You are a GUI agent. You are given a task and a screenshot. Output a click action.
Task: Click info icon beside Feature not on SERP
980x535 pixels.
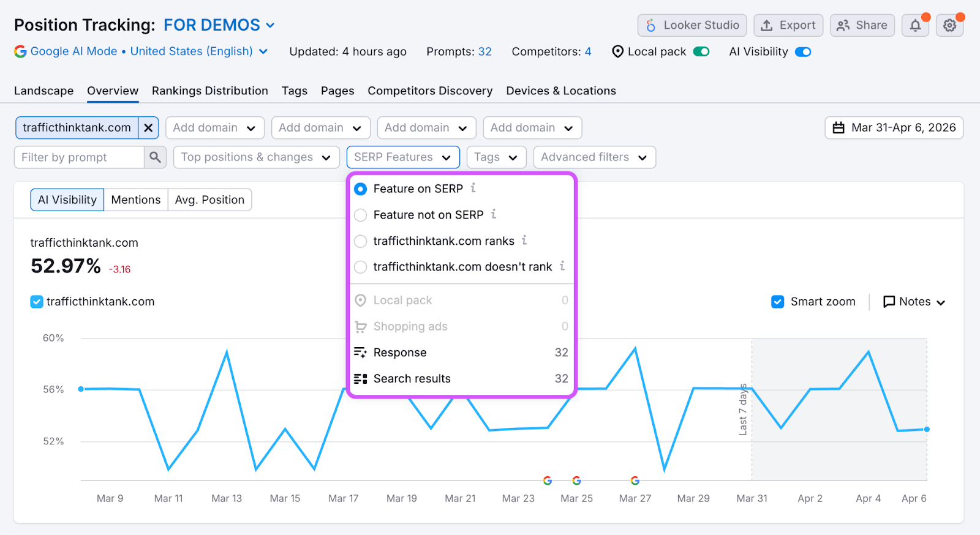[x=494, y=214]
